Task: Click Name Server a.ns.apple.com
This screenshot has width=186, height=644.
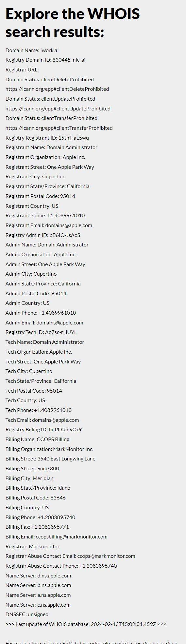Action: click(38, 595)
